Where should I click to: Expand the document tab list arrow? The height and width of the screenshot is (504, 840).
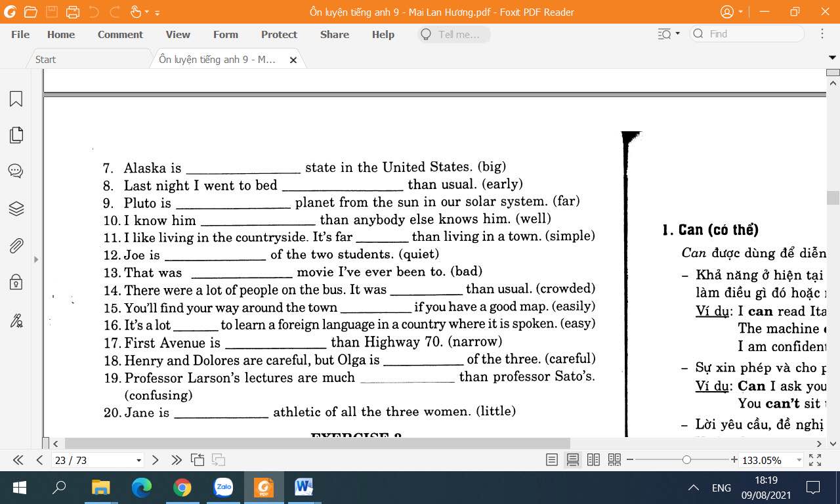833,58
